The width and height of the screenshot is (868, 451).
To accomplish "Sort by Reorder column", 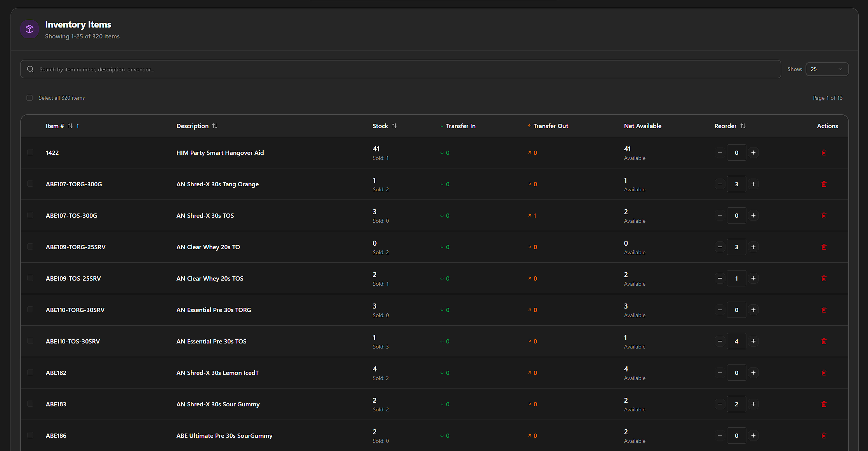I will [730, 126].
